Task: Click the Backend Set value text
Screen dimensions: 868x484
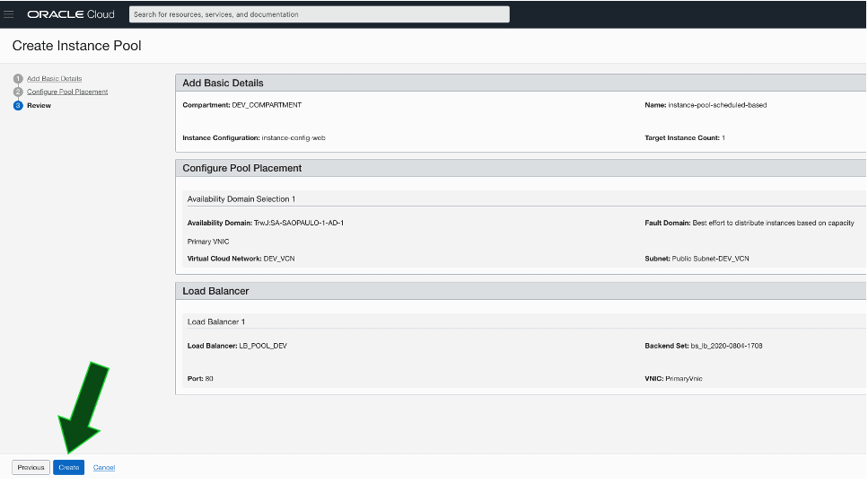Action: coord(726,346)
